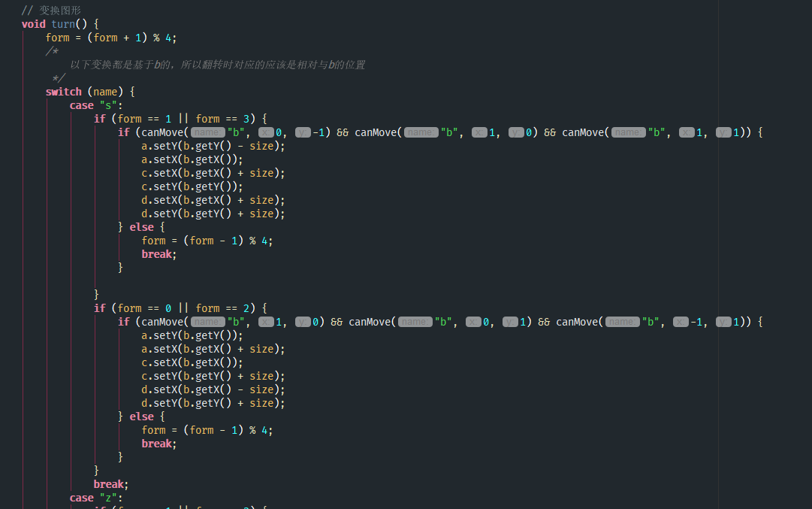Click the turn method name

pos(63,24)
